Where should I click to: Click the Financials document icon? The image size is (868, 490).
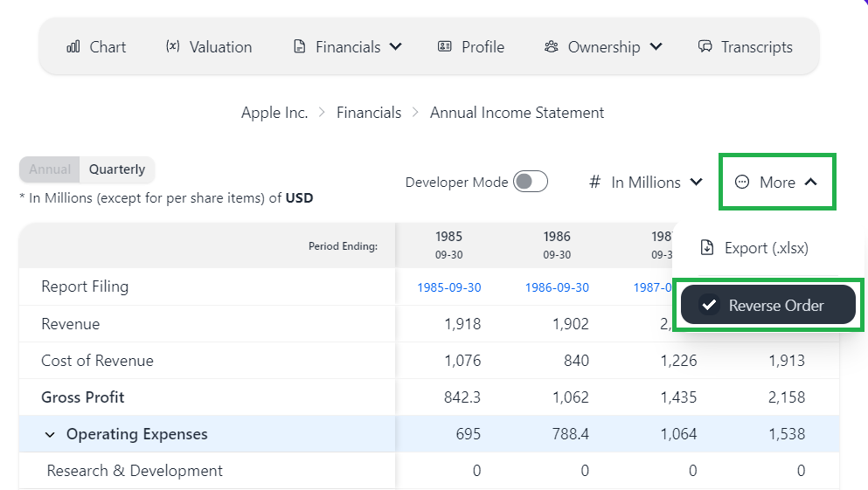(x=300, y=46)
